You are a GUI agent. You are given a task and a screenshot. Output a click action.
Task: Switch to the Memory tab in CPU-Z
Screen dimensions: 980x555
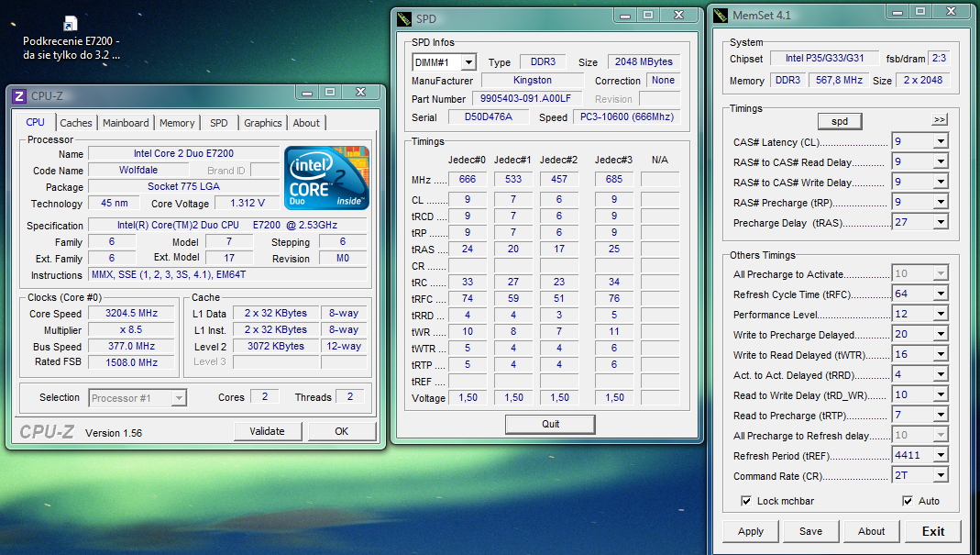pyautogui.click(x=177, y=123)
